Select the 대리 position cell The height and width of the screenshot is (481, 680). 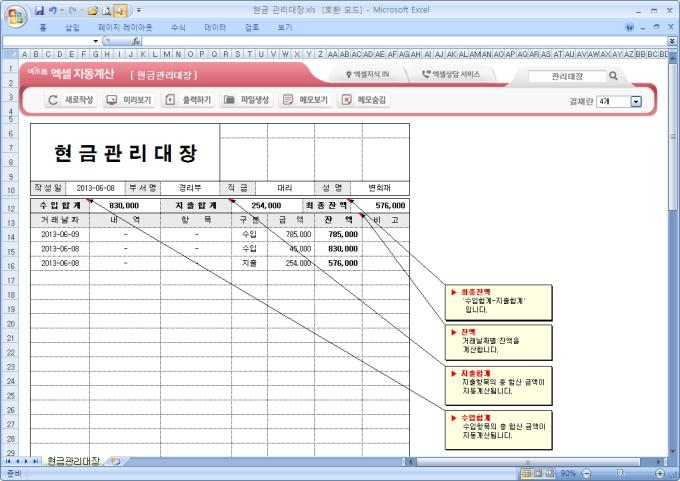[x=285, y=188]
